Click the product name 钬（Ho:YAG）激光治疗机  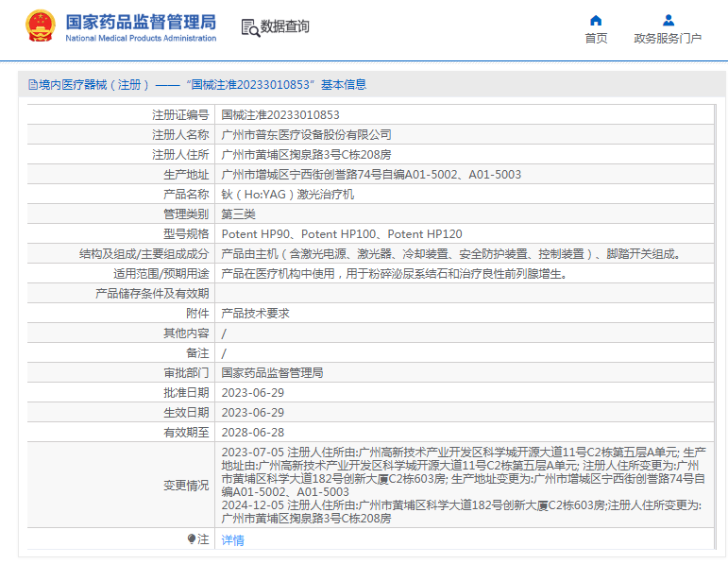point(287,194)
